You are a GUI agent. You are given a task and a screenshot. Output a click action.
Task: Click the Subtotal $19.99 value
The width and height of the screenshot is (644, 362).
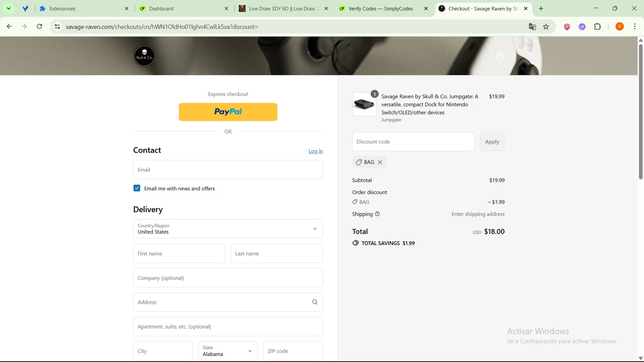coord(497,180)
